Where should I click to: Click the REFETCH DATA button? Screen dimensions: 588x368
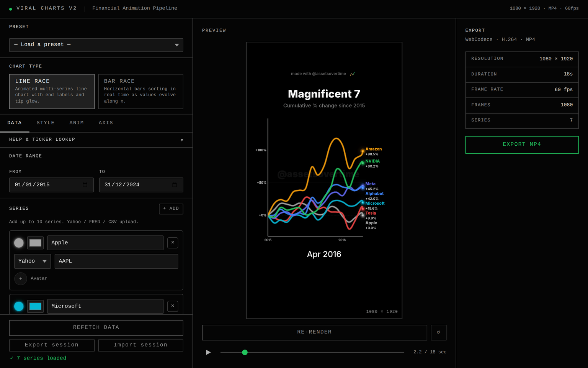click(x=96, y=328)
